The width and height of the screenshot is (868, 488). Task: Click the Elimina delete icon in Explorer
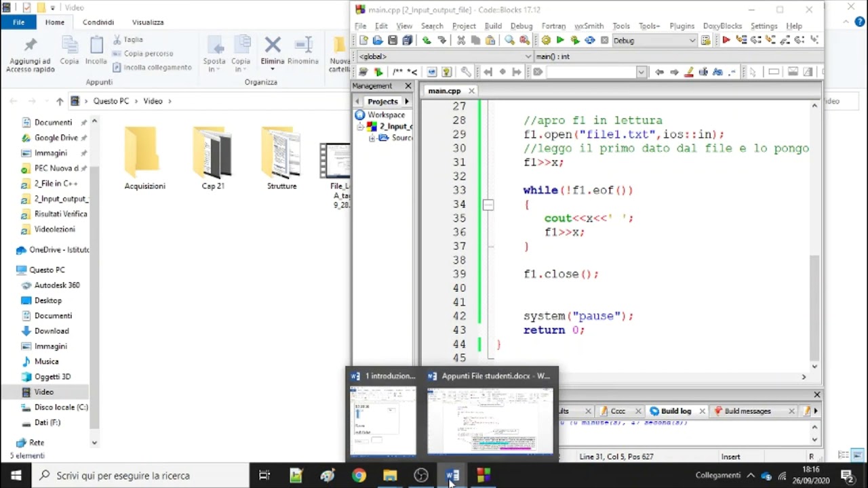(x=273, y=53)
